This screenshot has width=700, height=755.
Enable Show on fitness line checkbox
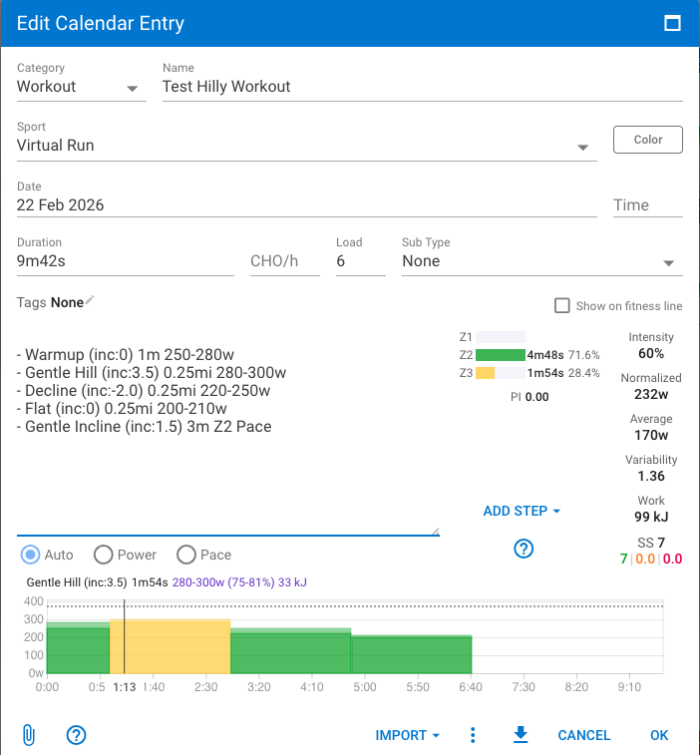click(x=562, y=306)
